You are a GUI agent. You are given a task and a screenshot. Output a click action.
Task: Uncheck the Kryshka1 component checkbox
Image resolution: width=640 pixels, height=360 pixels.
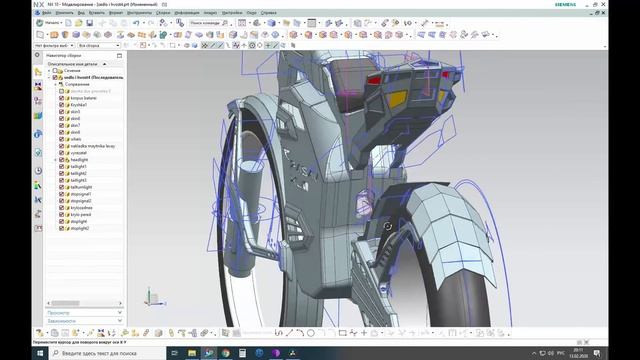coord(62,105)
